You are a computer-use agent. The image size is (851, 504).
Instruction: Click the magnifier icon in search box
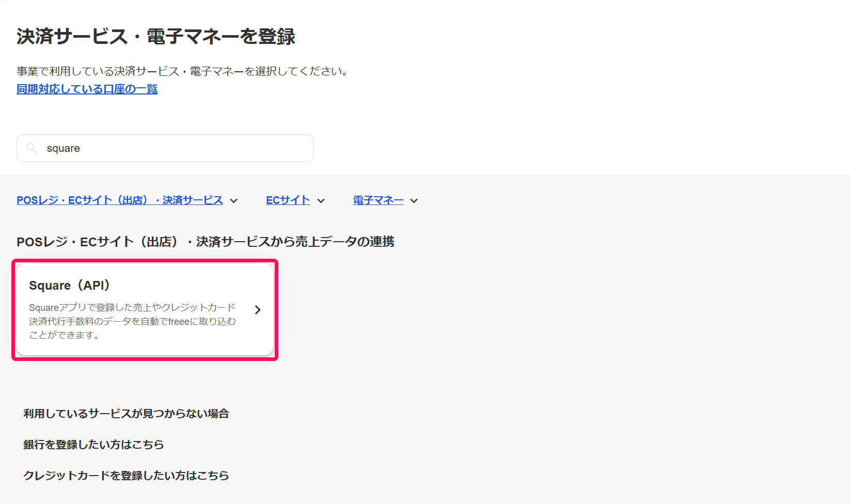(31, 148)
